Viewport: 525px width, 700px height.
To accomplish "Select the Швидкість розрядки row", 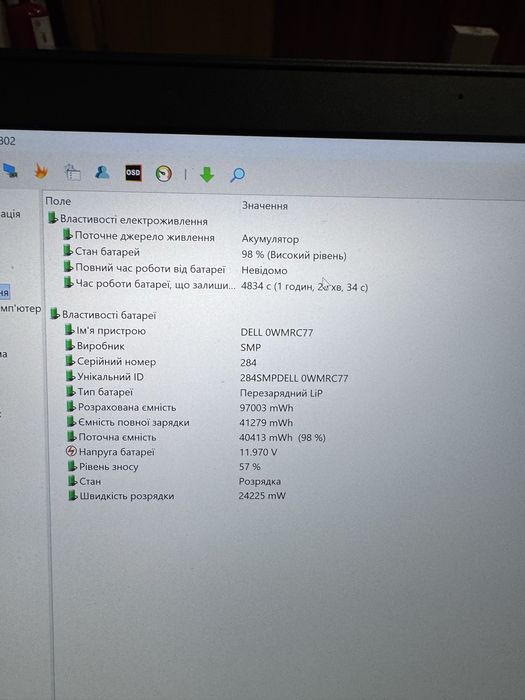I will pos(121,496).
